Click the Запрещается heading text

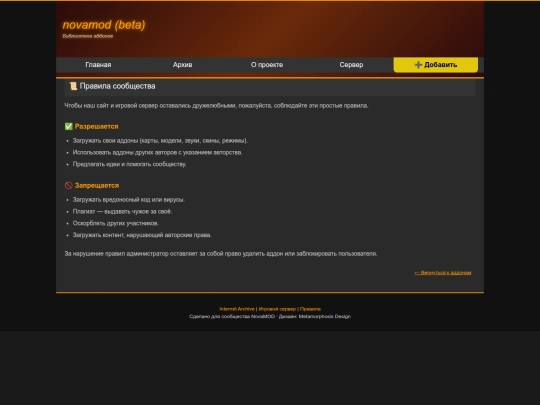point(97,185)
